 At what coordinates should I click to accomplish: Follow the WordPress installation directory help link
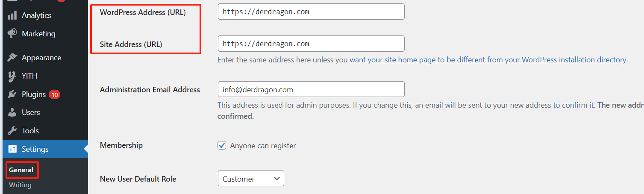[488, 60]
